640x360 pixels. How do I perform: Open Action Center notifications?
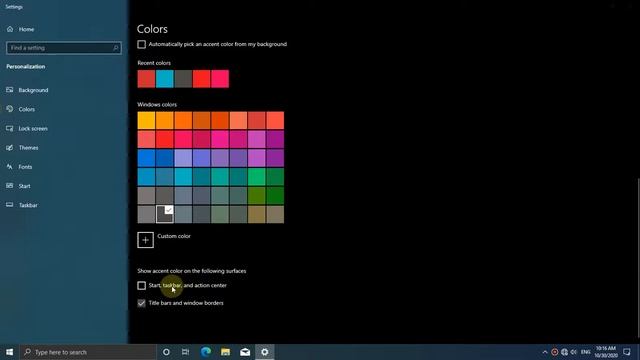[x=627, y=352]
